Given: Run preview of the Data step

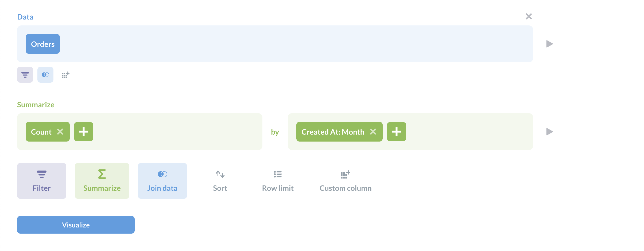Looking at the screenshot, I should click(549, 44).
